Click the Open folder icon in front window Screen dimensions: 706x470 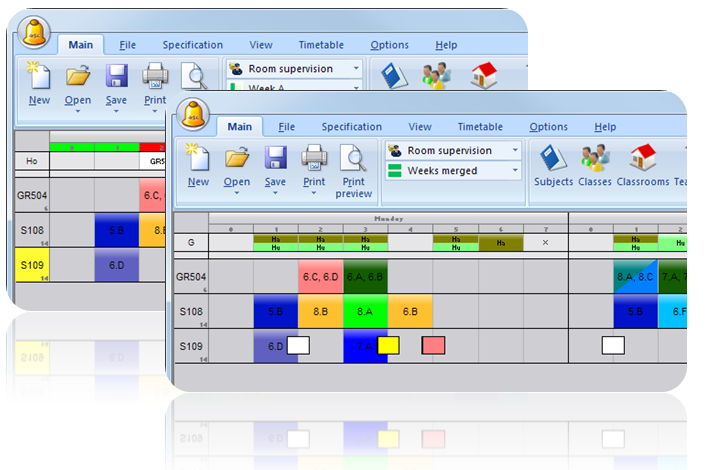(237, 158)
